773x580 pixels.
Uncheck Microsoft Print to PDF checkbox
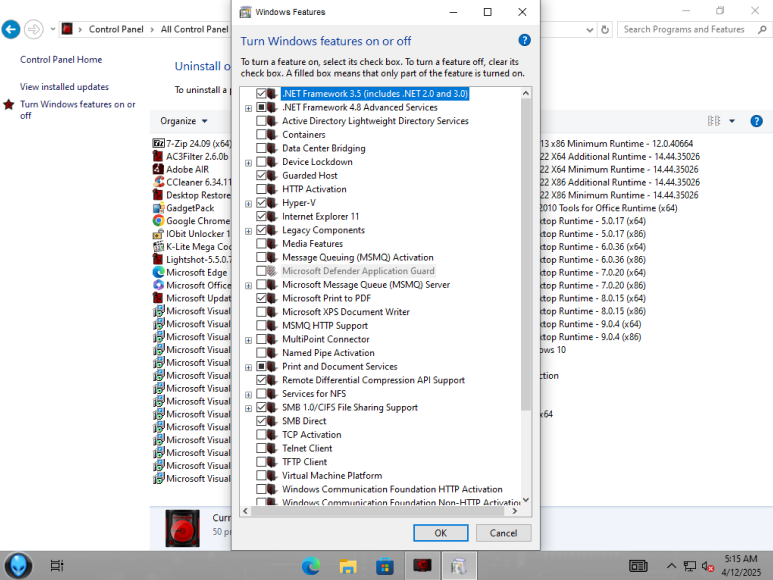(261, 298)
